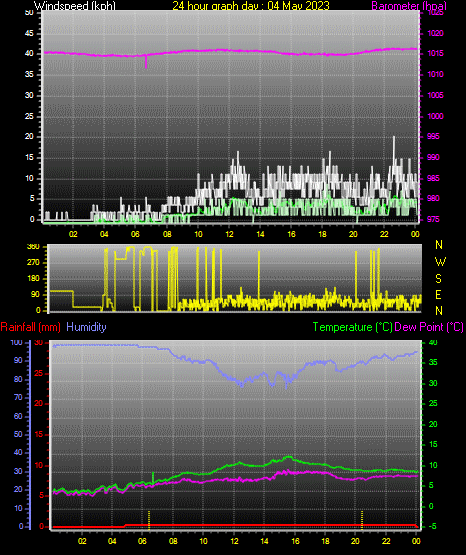466x555 pixels.
Task: Click the red 25 rainfall axis value
Action: coord(39,373)
